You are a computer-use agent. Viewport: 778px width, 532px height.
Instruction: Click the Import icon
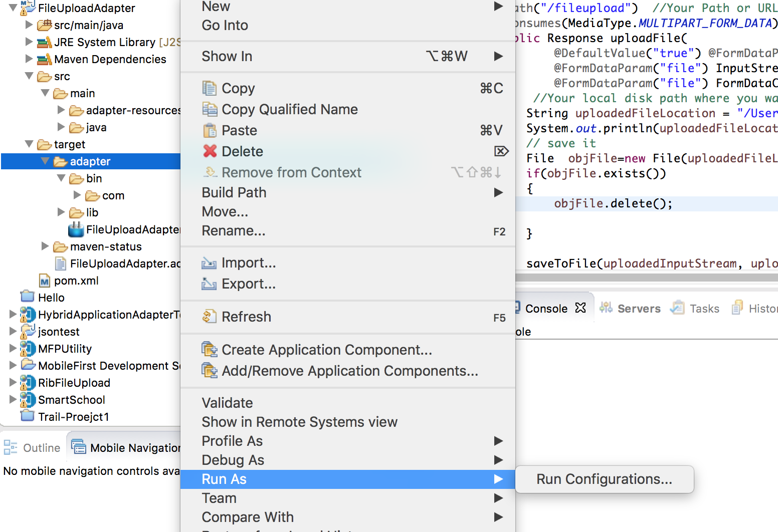(209, 263)
